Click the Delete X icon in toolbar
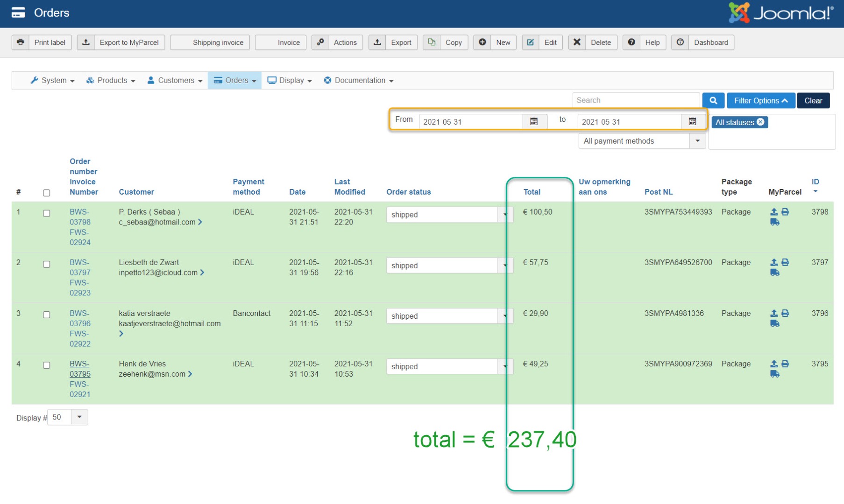Image resolution: width=844 pixels, height=504 pixels. tap(577, 42)
